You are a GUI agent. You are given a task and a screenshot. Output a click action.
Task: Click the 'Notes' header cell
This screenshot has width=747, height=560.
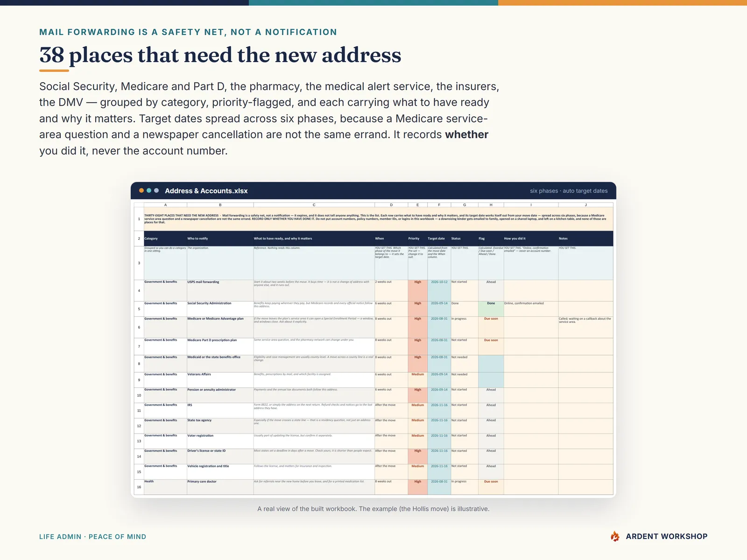pyautogui.click(x=586, y=238)
